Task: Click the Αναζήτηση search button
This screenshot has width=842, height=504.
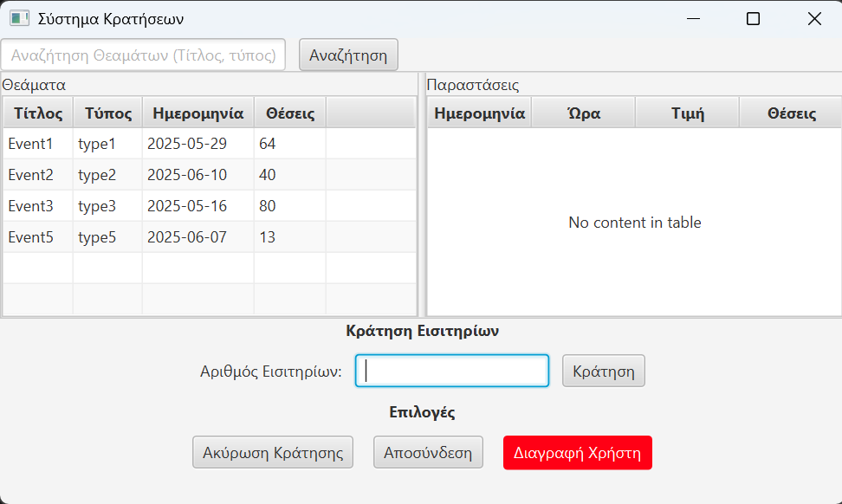Action: [347, 54]
